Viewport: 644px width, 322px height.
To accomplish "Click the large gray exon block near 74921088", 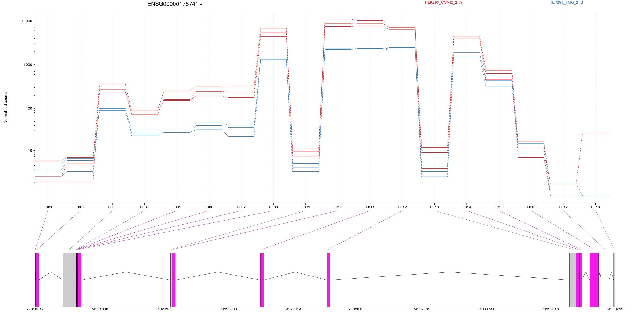I will 69,280.
